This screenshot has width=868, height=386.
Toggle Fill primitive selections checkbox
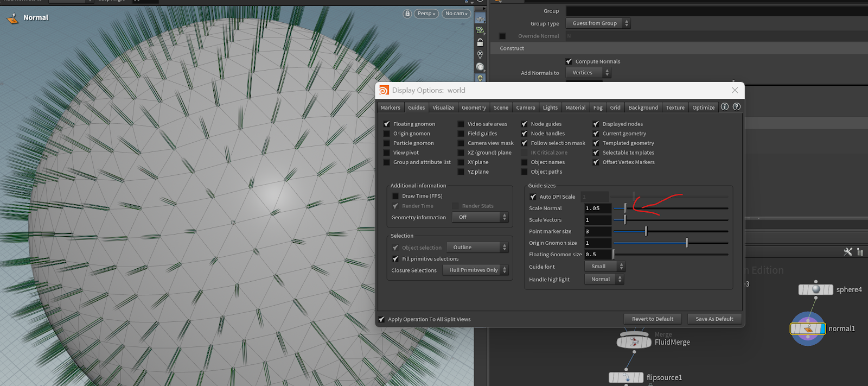tap(395, 259)
